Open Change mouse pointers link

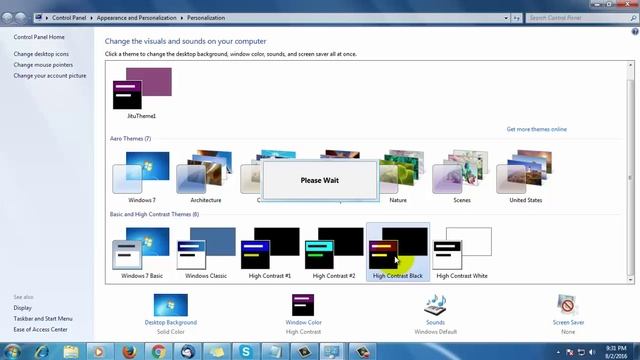tap(43, 65)
